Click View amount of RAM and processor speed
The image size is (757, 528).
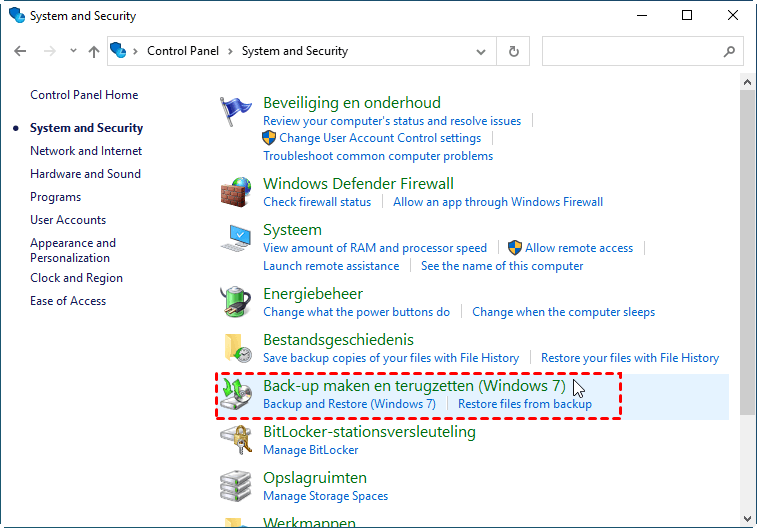375,248
